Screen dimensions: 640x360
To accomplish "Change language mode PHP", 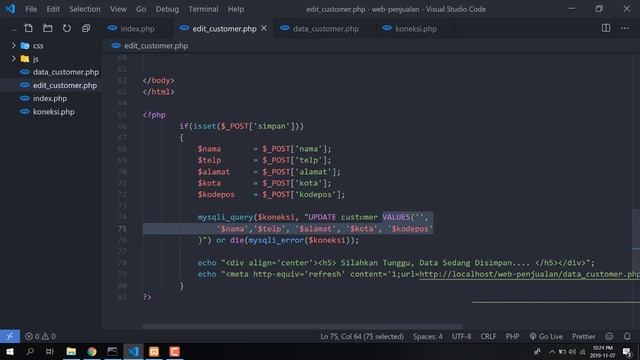I will pyautogui.click(x=512, y=336).
